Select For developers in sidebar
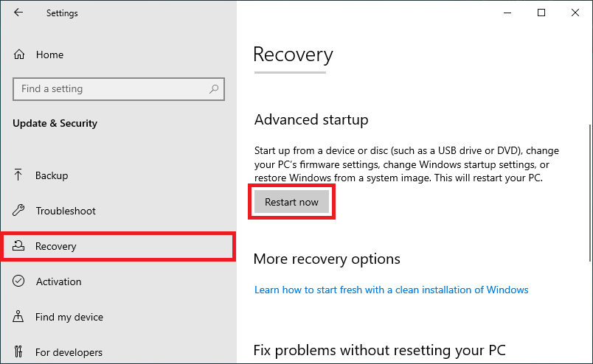Image resolution: width=593 pixels, height=364 pixels. tap(69, 352)
